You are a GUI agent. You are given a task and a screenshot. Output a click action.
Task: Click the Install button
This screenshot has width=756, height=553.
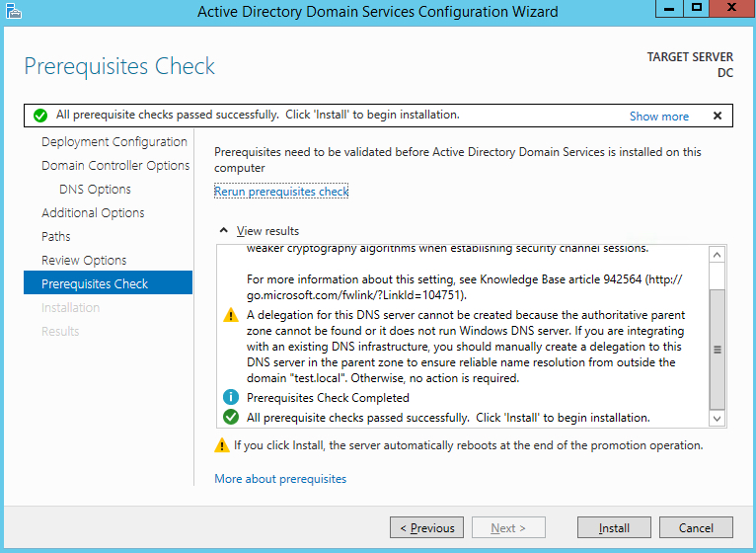[614, 528]
